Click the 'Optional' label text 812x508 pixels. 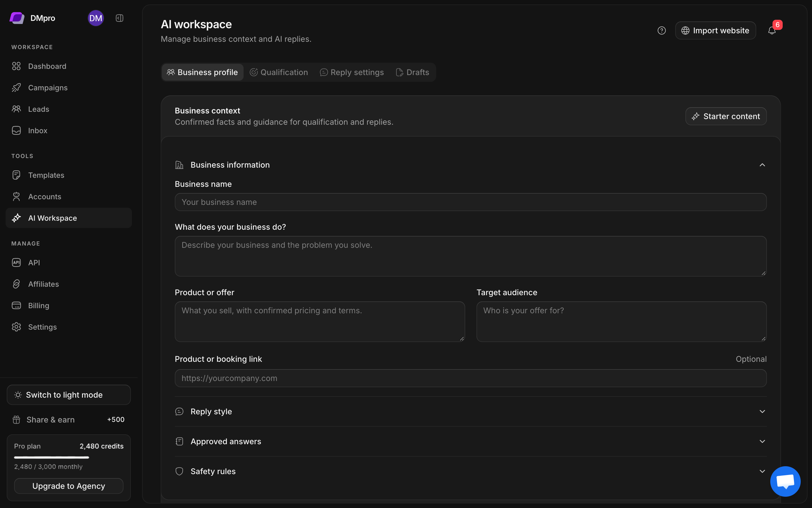[x=751, y=359]
